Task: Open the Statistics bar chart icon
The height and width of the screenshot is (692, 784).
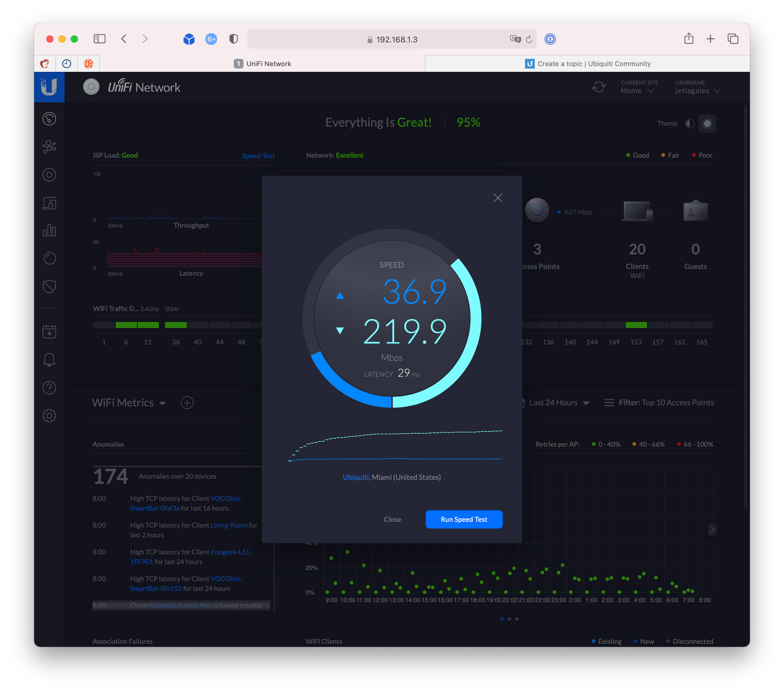Action: 49,230
